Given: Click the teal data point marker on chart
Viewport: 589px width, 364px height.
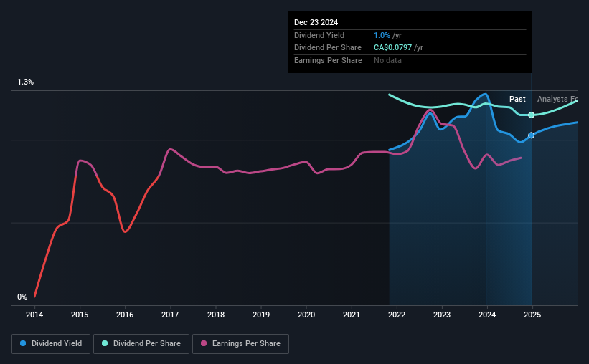Looking at the screenshot, I should (531, 115).
